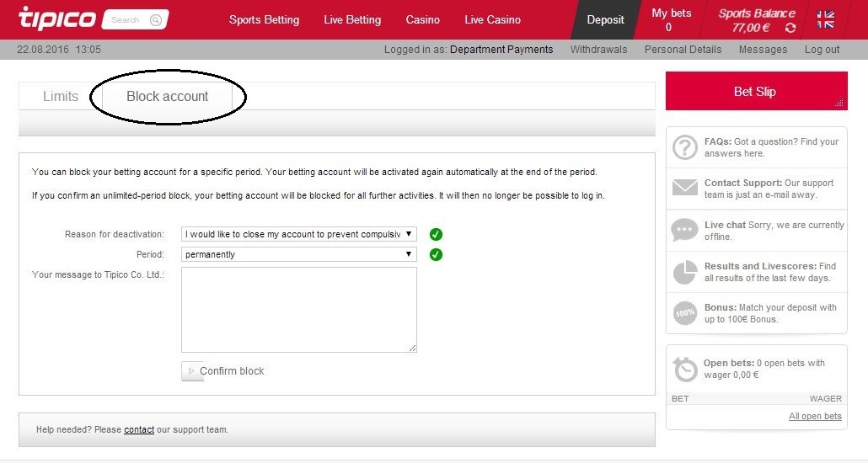The width and height of the screenshot is (868, 463).
Task: Click the Tipico logo
Action: point(57,19)
